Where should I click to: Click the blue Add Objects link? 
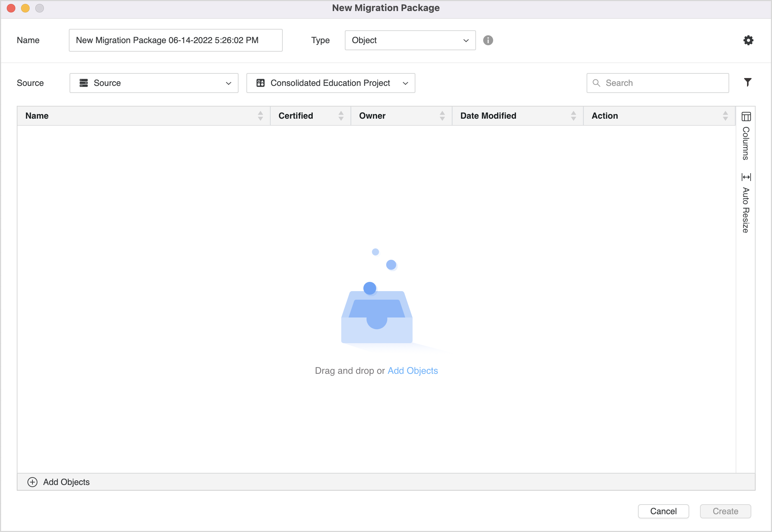pyautogui.click(x=413, y=371)
